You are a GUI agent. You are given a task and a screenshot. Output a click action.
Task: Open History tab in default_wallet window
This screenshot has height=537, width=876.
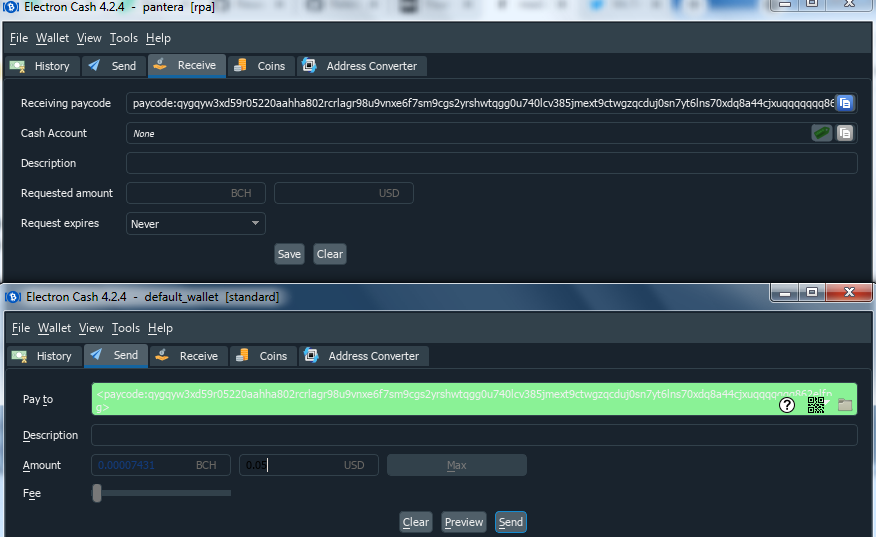[x=44, y=356]
